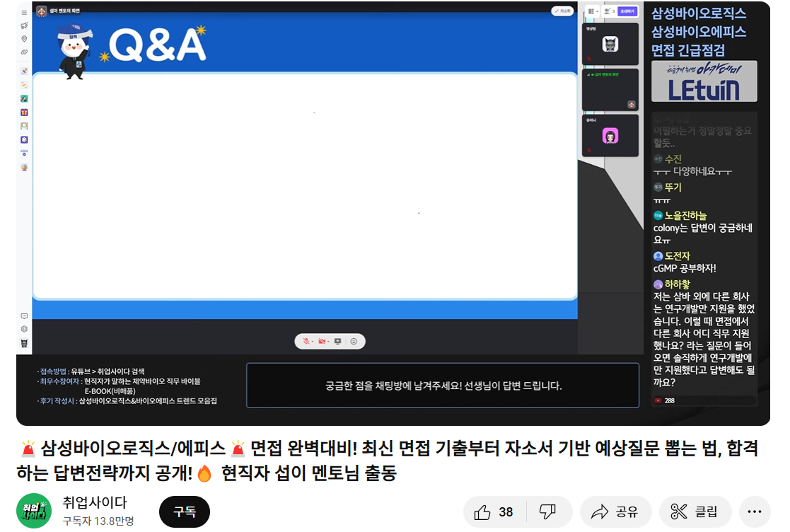Open the more options three-dot menu
The height and width of the screenshot is (532, 790).
[x=755, y=512]
